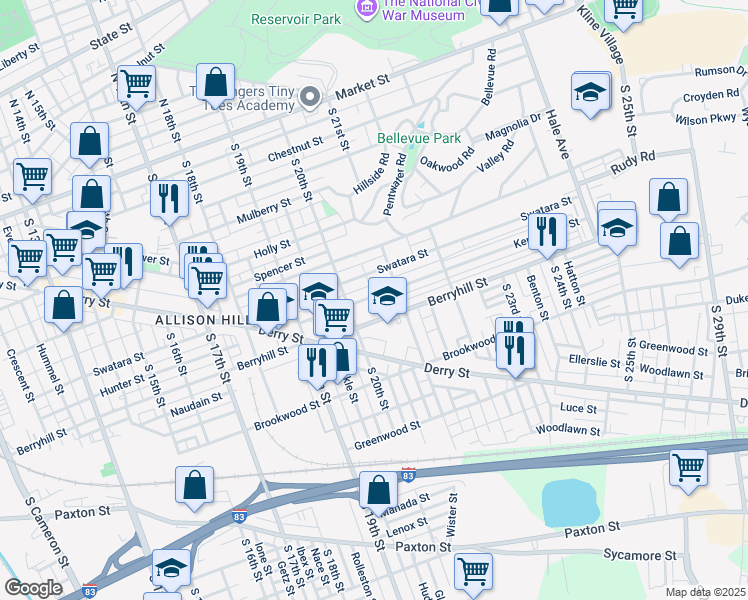This screenshot has width=748, height=600.
Task: Open the grocery cart marker below Spencer St's left end
Action: (208, 284)
